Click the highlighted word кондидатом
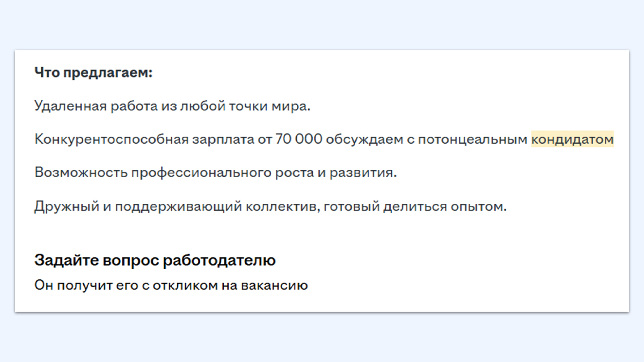Screen dimensions: 644x362 click(573, 139)
